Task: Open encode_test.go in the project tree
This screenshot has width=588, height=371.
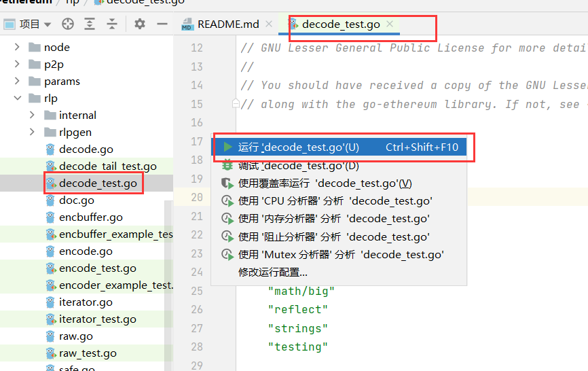Action: pos(97,268)
